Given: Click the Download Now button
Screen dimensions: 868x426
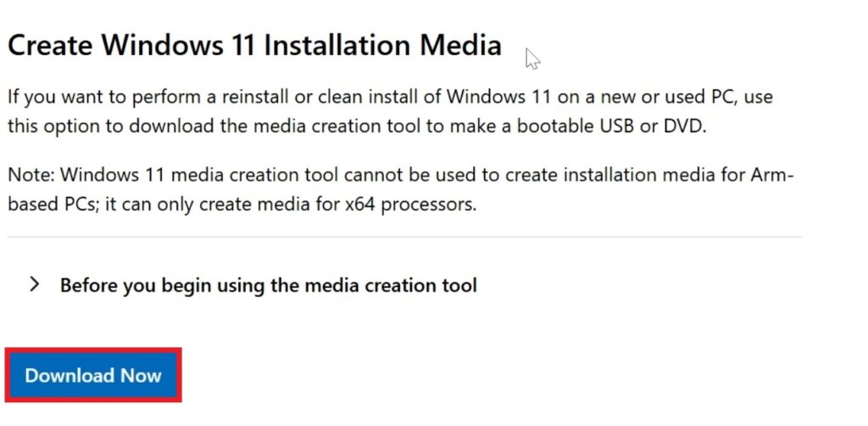Looking at the screenshot, I should click(93, 375).
